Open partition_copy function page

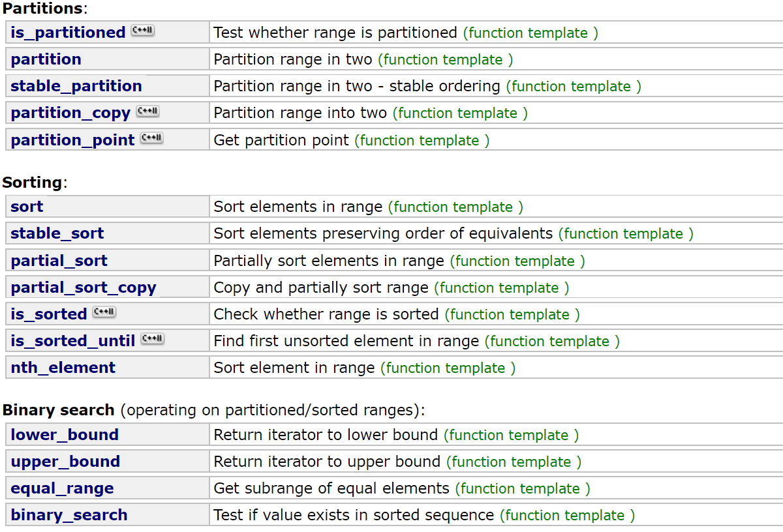70,113
